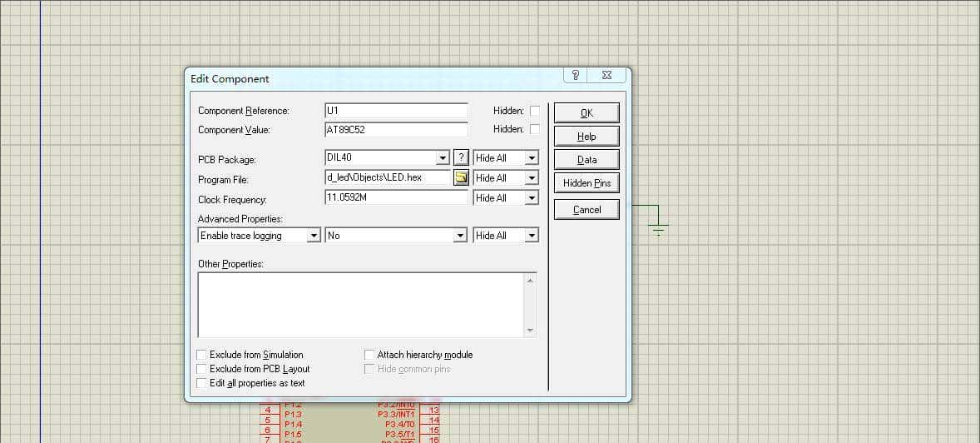Check Edit all properties as text
Screen dimensions: 980x443
point(201,383)
